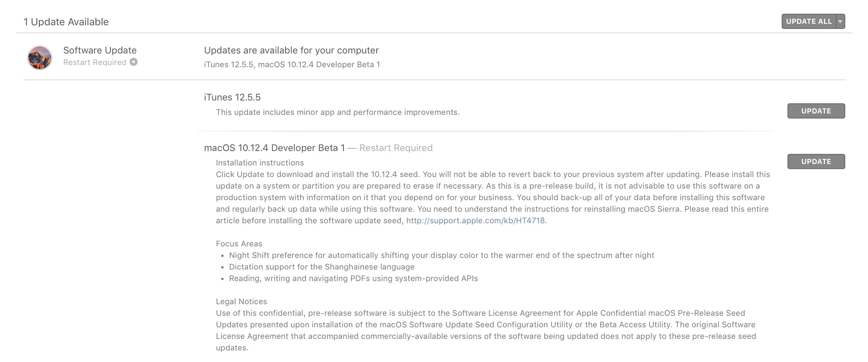The height and width of the screenshot is (362, 868).
Task: Update iTunes 12.5.5
Action: [816, 111]
